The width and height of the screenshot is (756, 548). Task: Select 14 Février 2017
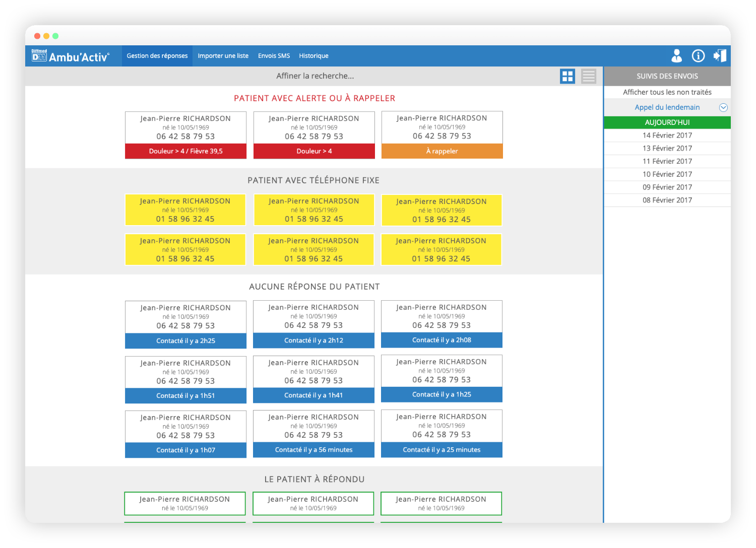[667, 135]
